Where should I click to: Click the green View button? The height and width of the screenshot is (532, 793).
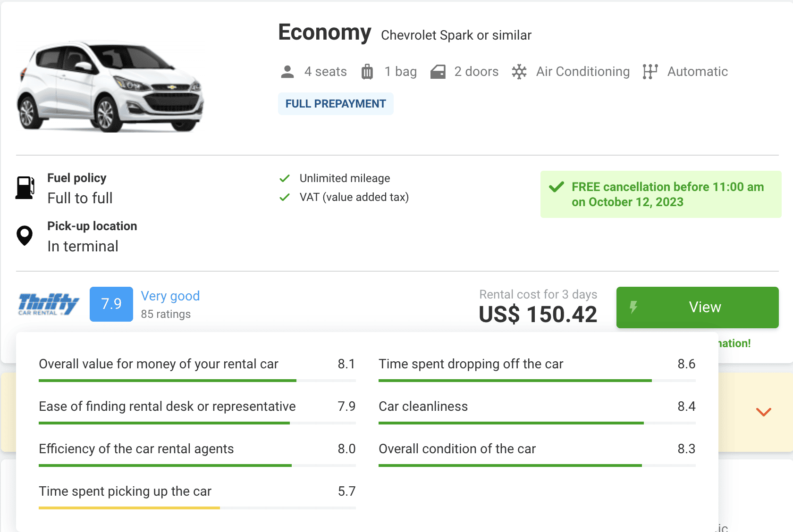click(x=698, y=308)
